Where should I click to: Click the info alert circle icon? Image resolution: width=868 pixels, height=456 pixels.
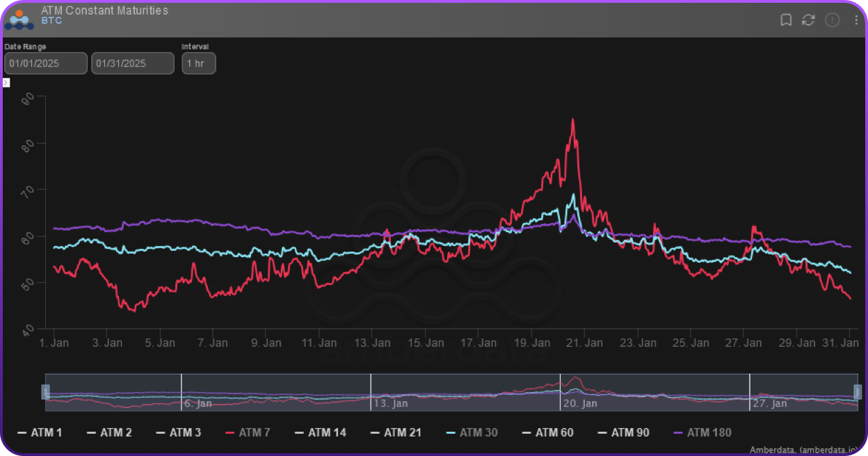pos(832,20)
